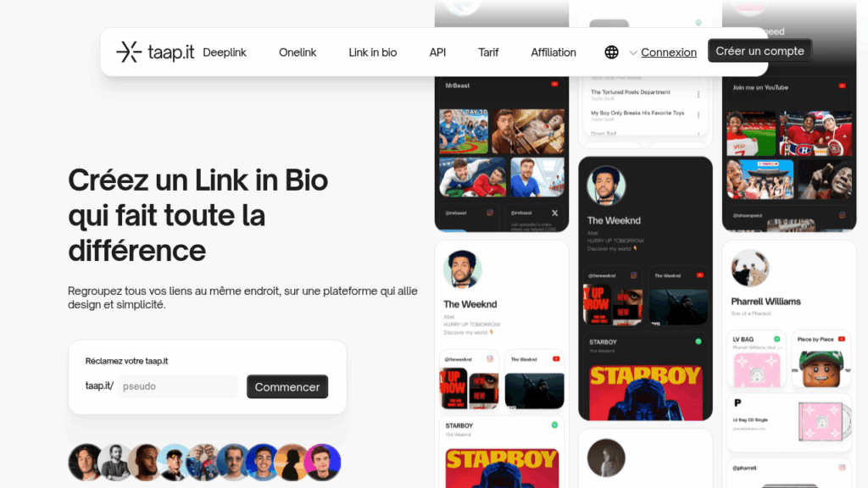
Task: Click the YouTube icon on MrBeast card
Action: (554, 84)
